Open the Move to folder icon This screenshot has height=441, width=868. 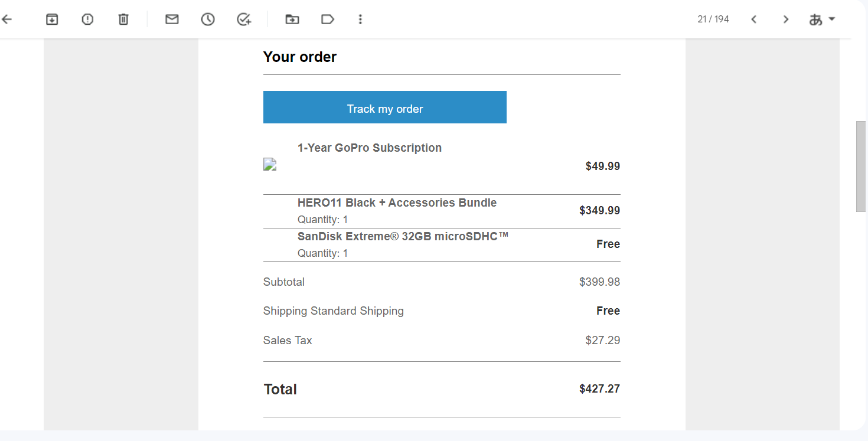292,19
